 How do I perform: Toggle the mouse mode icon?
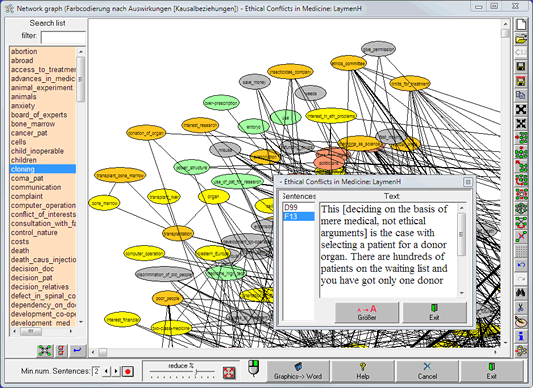pyautogui.click(x=253, y=368)
